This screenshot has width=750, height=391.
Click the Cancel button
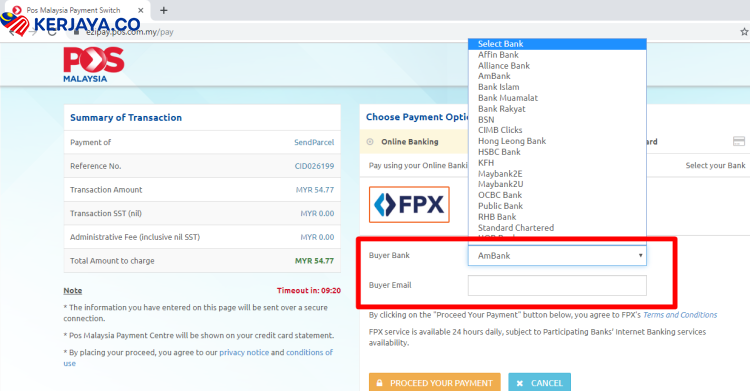(x=540, y=382)
